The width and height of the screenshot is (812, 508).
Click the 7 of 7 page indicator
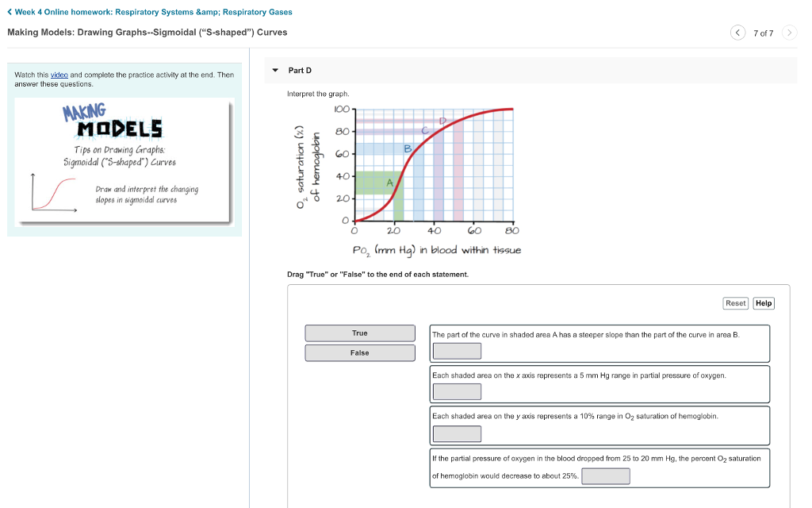(763, 33)
